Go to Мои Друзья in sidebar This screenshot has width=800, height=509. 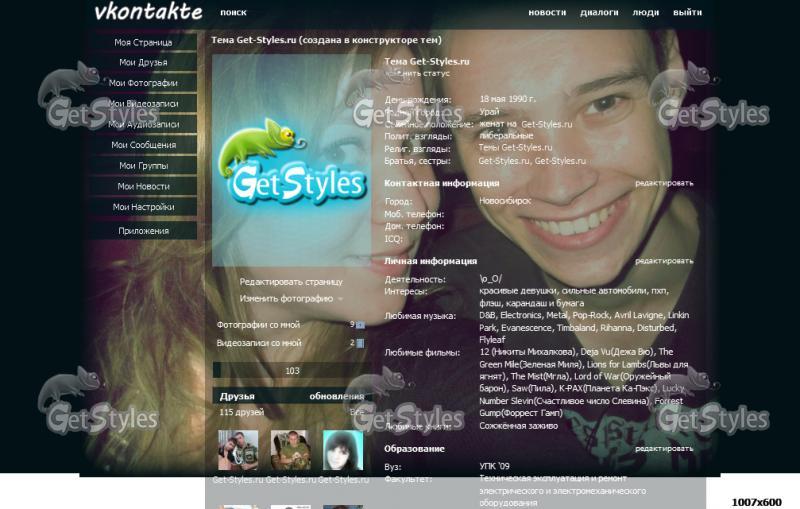pyautogui.click(x=143, y=63)
